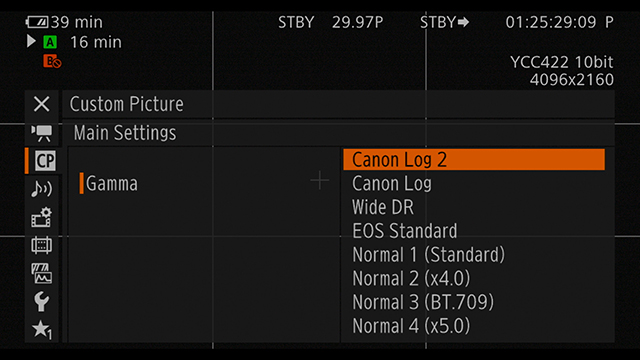Screen dimensions: 640x360
Task: Click the green card A indicator
Action: [50, 42]
